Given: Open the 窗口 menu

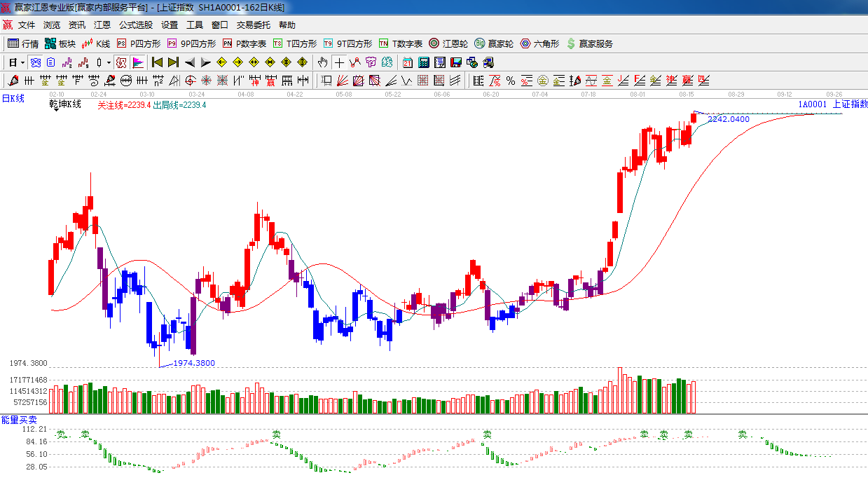Looking at the screenshot, I should tap(220, 25).
